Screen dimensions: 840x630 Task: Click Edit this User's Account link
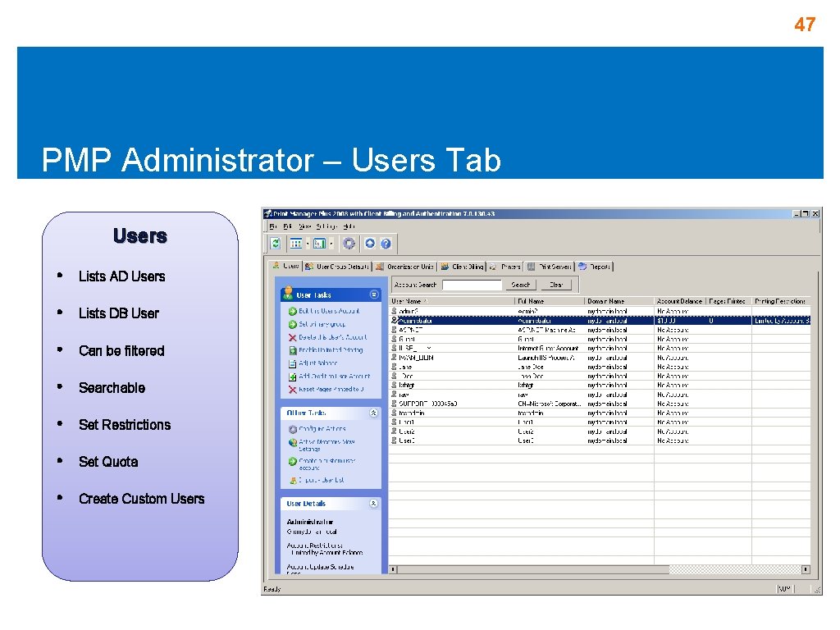[x=329, y=311]
